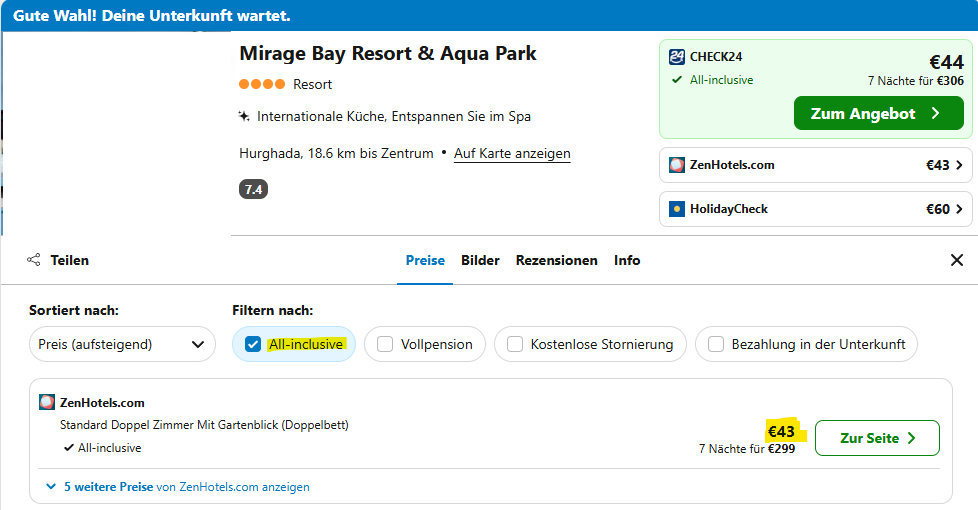Click the '7 Nächte für €306' text

coord(916,81)
